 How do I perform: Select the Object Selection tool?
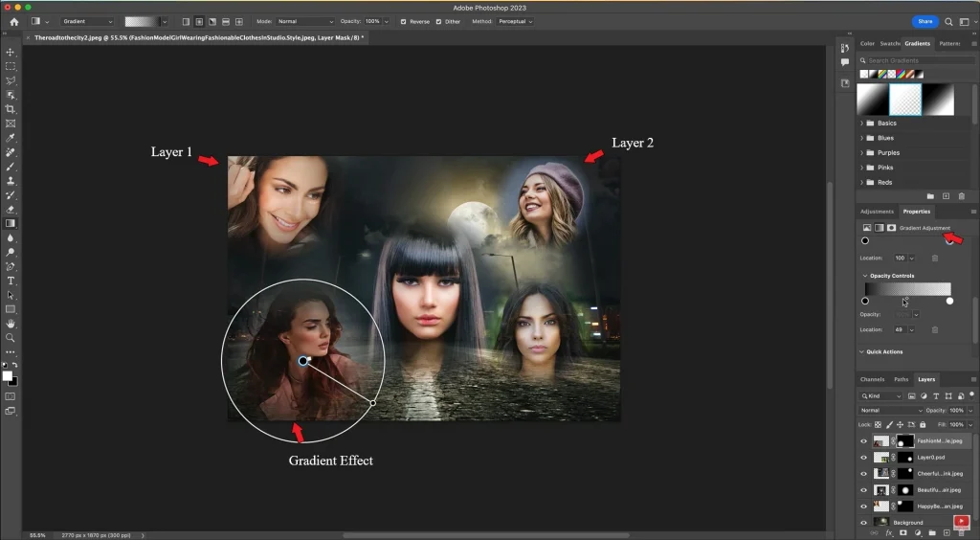coord(10,95)
